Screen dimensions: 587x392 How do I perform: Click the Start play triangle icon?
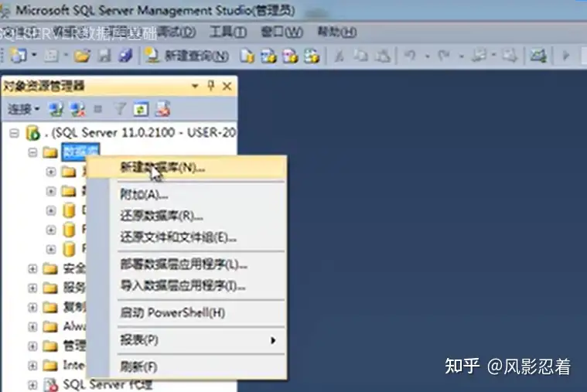coord(566,56)
